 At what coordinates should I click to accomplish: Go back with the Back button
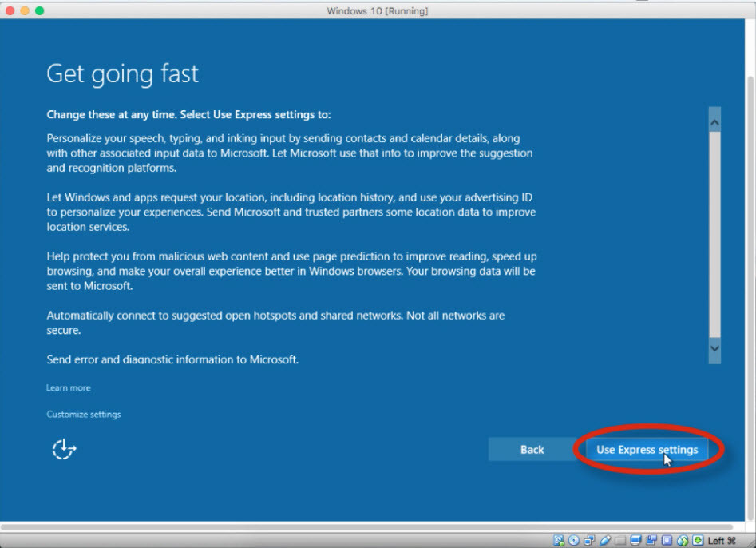click(x=532, y=450)
